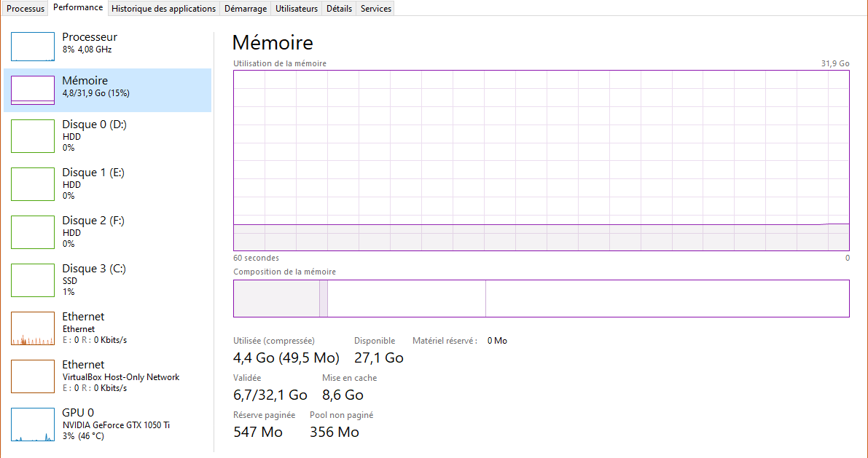Click the Disque 3 (C:) graph thumbnail

pyautogui.click(x=33, y=280)
